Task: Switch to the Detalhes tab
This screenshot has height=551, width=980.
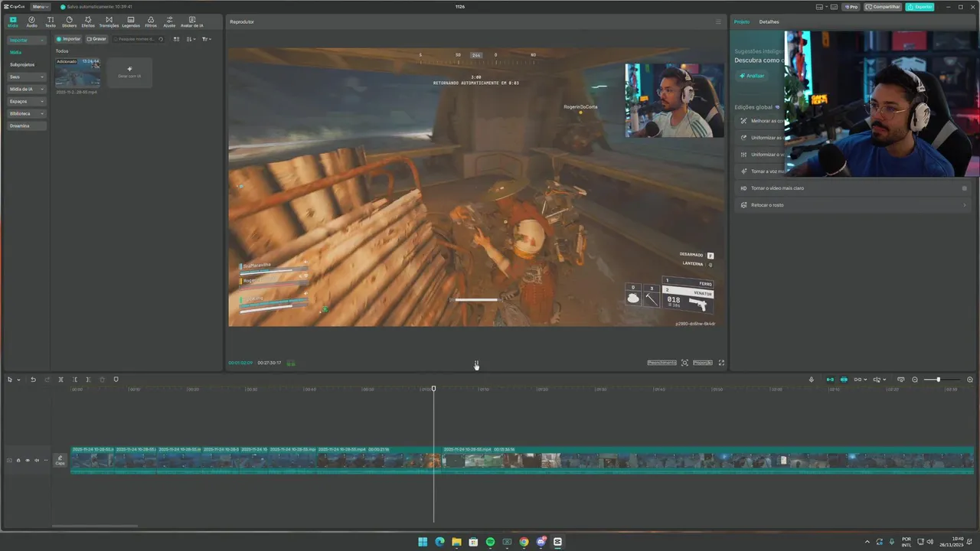Action: pos(769,21)
